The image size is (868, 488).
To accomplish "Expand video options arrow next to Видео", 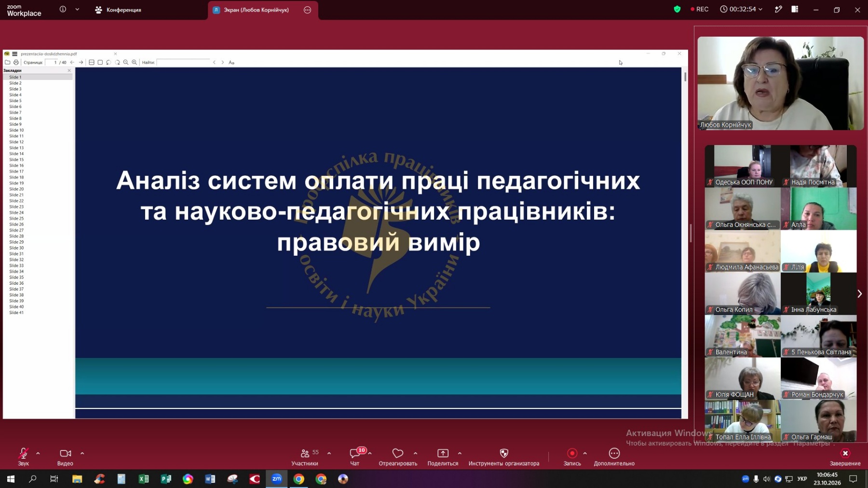I will [82, 453].
